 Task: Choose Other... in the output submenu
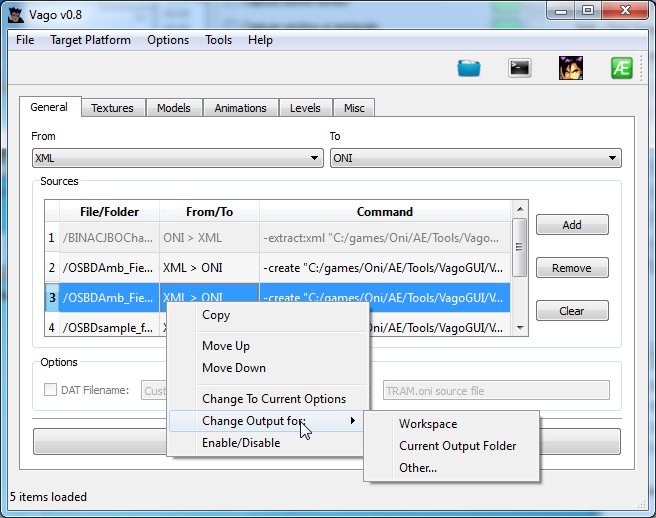[x=452, y=468]
